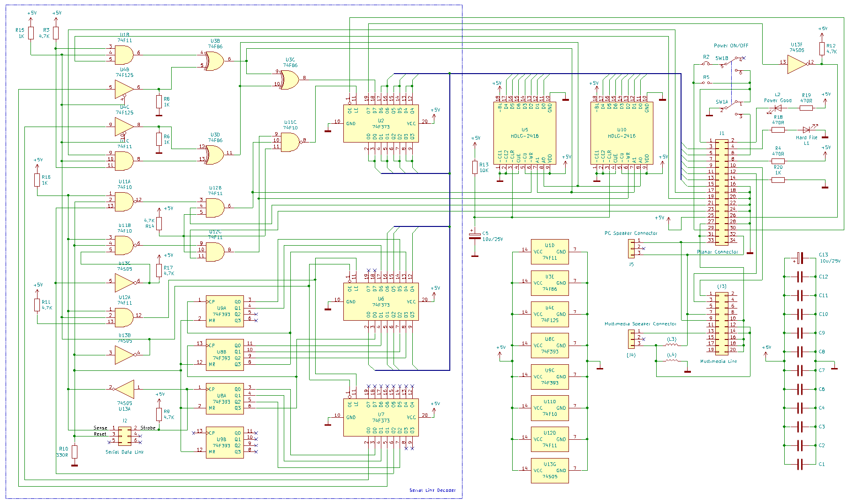This screenshot has width=856, height=504.
Task: Select the R10 330R resistor
Action: tap(75, 452)
